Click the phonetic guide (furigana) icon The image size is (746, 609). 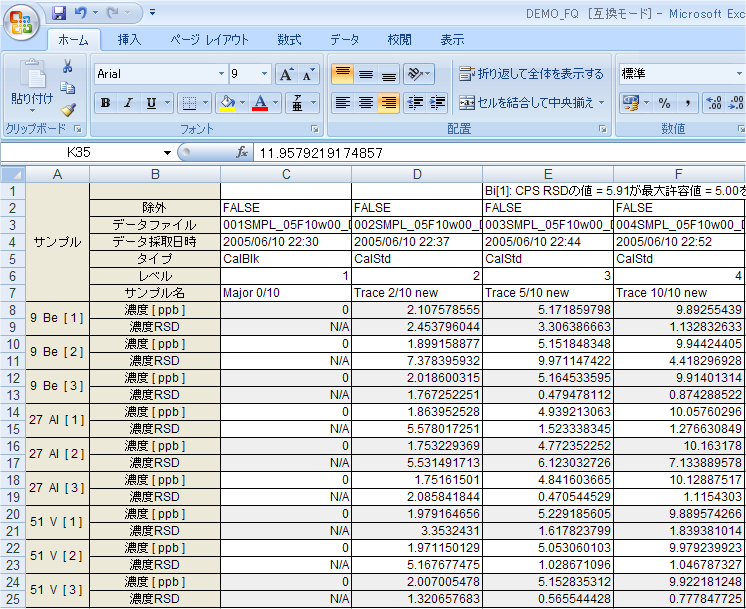click(x=297, y=103)
